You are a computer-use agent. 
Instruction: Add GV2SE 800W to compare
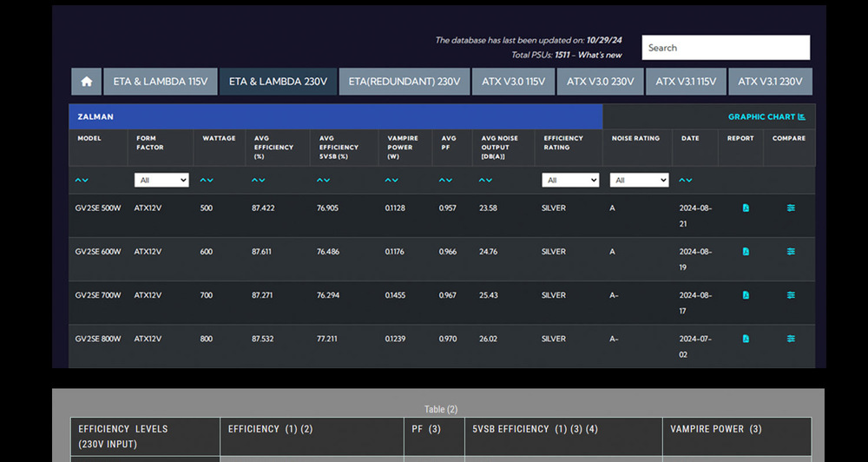pyautogui.click(x=791, y=339)
